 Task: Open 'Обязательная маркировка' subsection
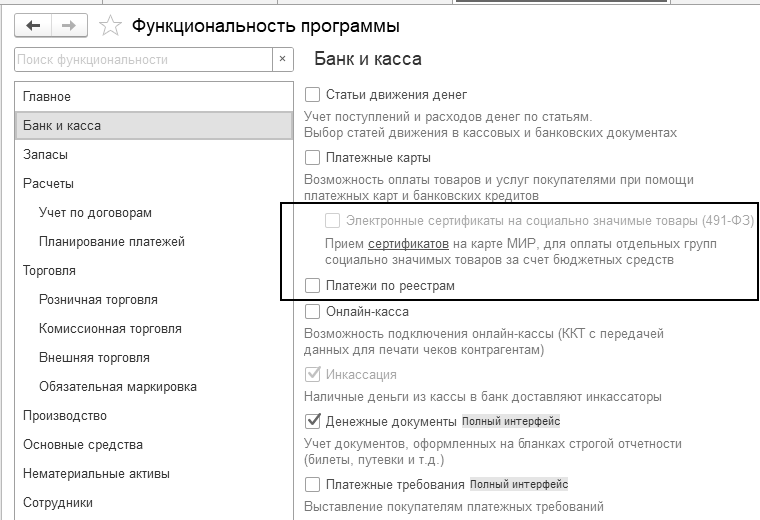[154, 387]
